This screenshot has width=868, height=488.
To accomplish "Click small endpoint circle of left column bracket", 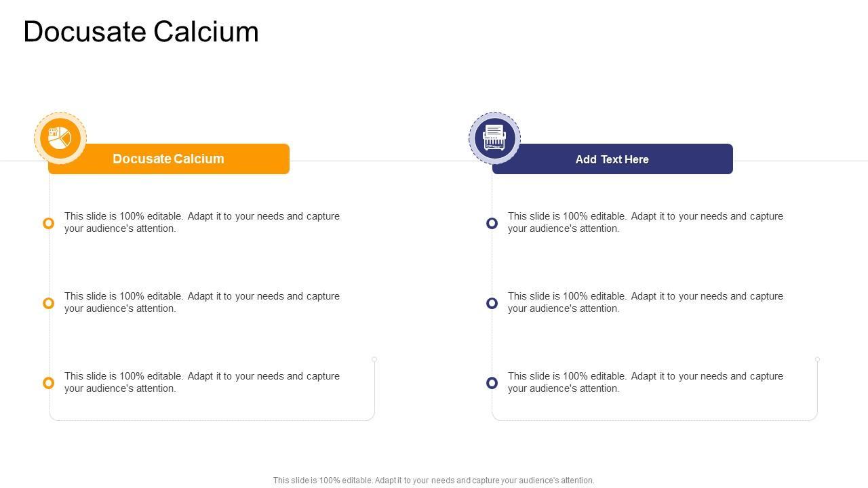I will point(374,359).
